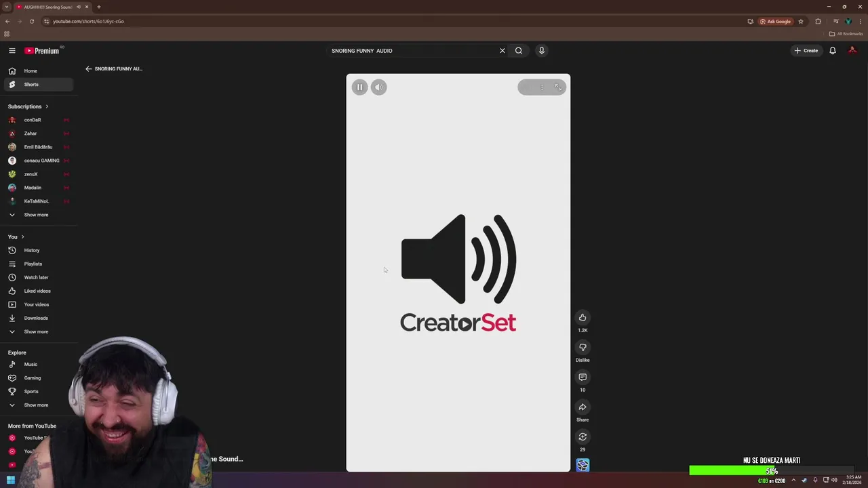Open Madalin channel subscription
The width and height of the screenshot is (868, 488).
pos(39,188)
